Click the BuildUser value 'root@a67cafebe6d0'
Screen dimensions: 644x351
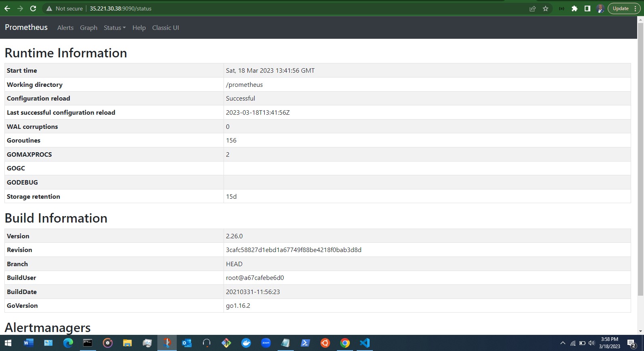pos(255,277)
